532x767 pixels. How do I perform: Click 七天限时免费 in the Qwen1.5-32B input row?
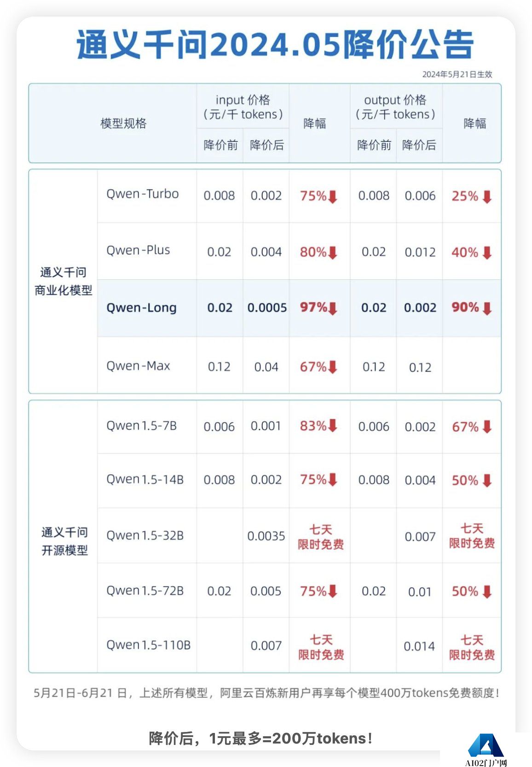click(x=321, y=537)
